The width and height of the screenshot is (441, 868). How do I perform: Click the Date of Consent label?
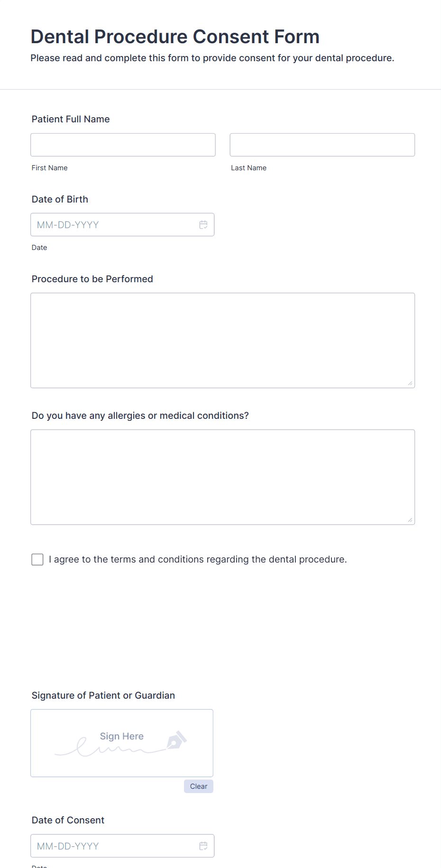tap(68, 820)
